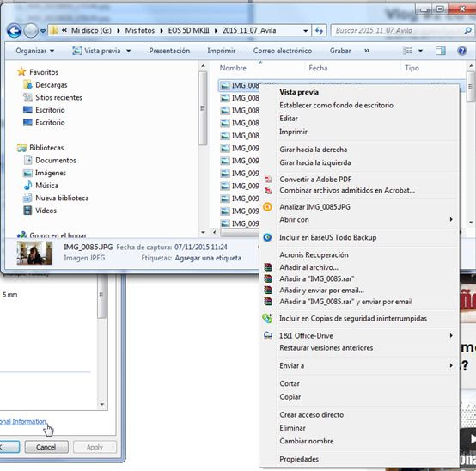Open the view options dropdown arrow
476x471 pixels.
[420, 51]
